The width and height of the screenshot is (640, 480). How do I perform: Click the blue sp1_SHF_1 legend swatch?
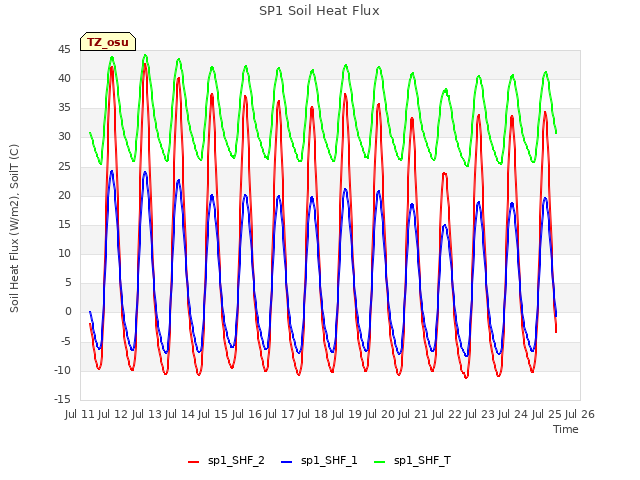(x=287, y=462)
